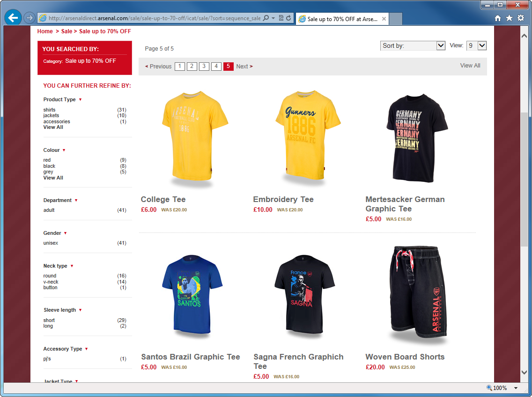Screen dimensions: 532x397
Task: Click View All in pagination bar
Action: point(470,66)
